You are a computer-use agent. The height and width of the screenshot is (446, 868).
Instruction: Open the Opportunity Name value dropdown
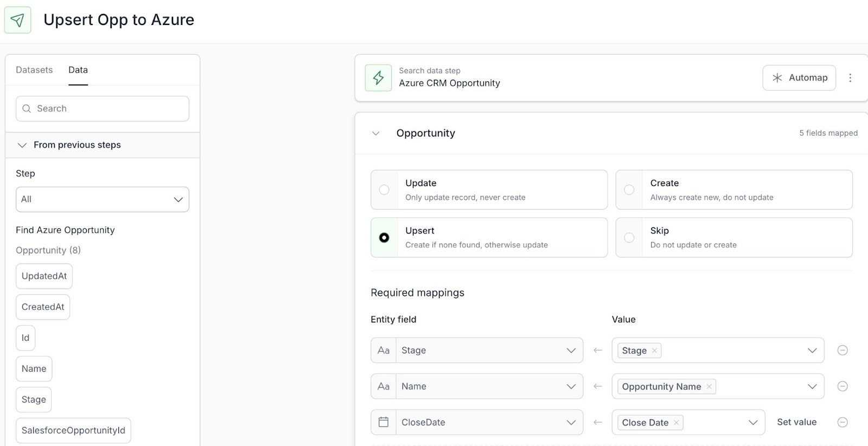click(812, 386)
